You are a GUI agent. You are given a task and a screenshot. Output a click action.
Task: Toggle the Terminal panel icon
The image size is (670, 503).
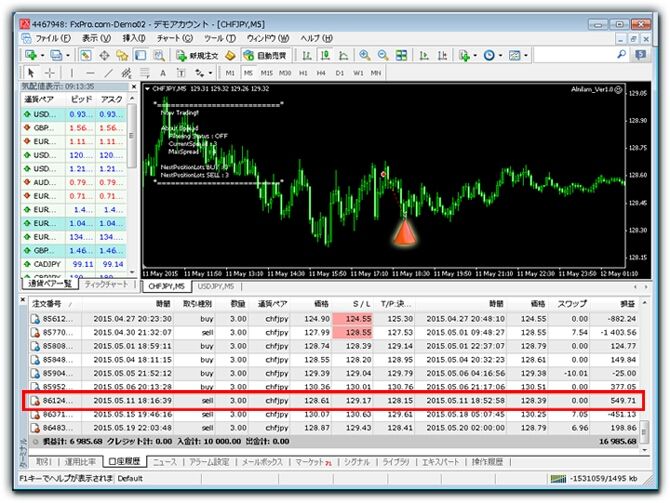click(141, 56)
